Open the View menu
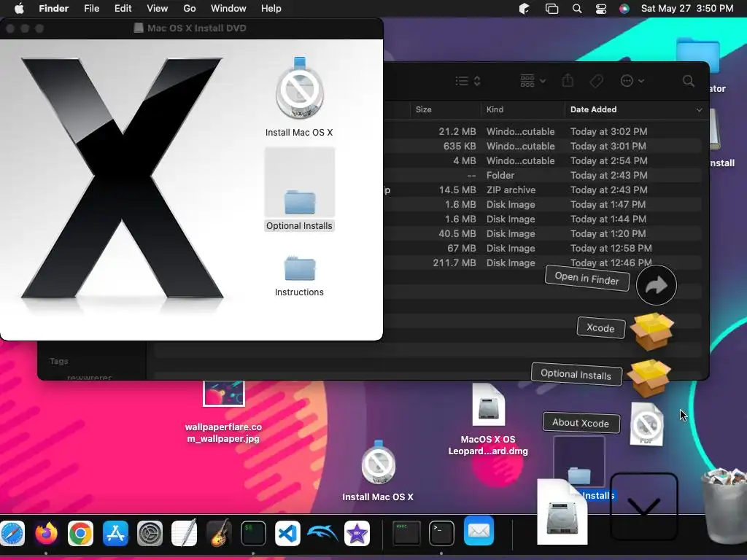747x560 pixels. (x=158, y=9)
